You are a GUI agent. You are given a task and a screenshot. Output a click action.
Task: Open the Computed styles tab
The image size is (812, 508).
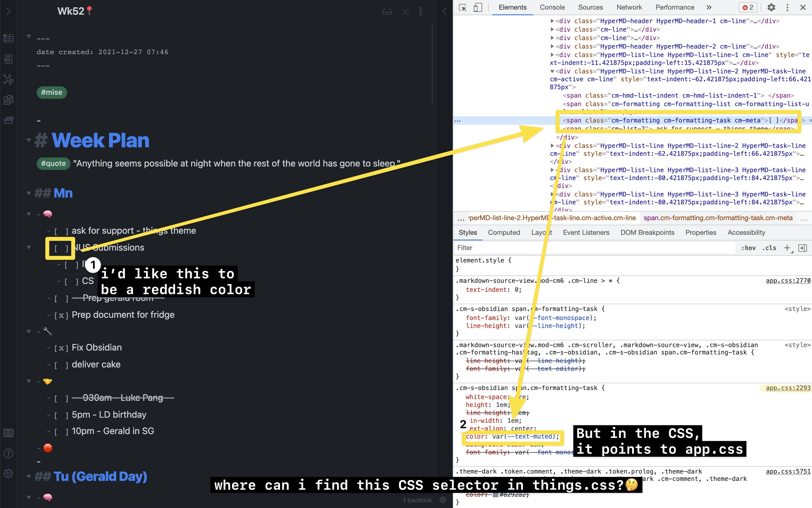point(504,233)
